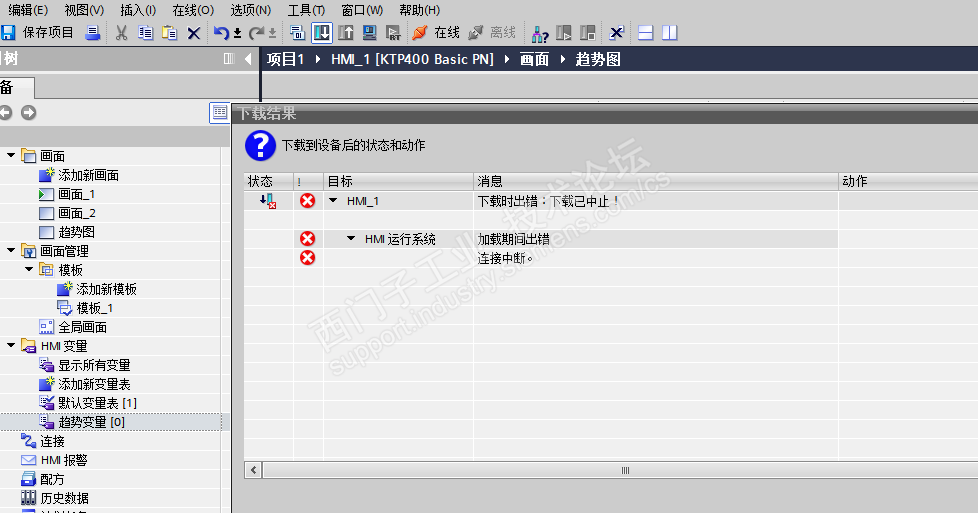Click the start CPU icon

(x=564, y=32)
